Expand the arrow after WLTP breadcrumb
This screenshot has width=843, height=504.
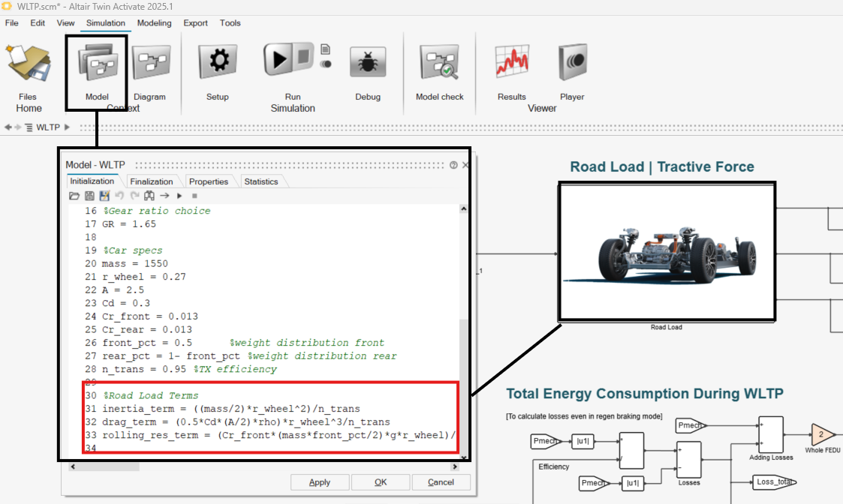pyautogui.click(x=68, y=127)
